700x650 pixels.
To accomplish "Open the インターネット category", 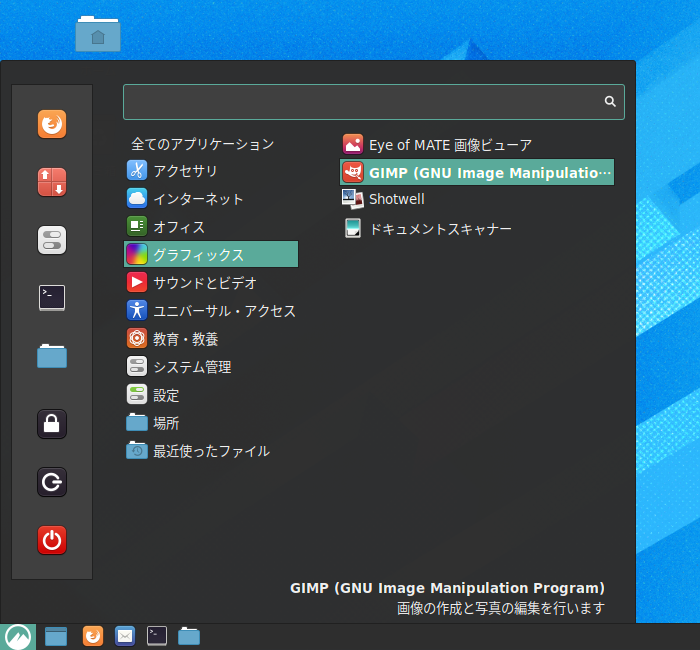I will 211,199.
